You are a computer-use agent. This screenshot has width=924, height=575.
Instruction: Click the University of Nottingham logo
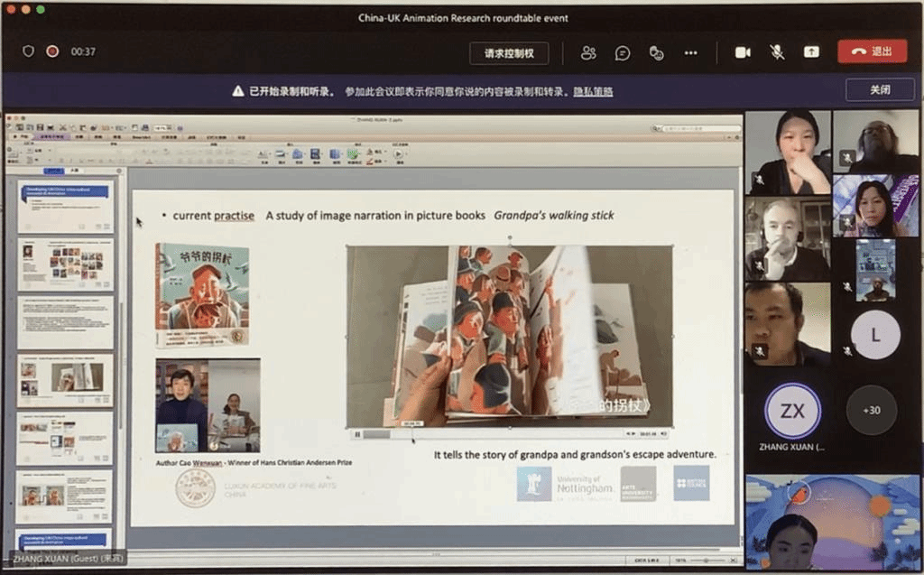pyautogui.click(x=565, y=484)
